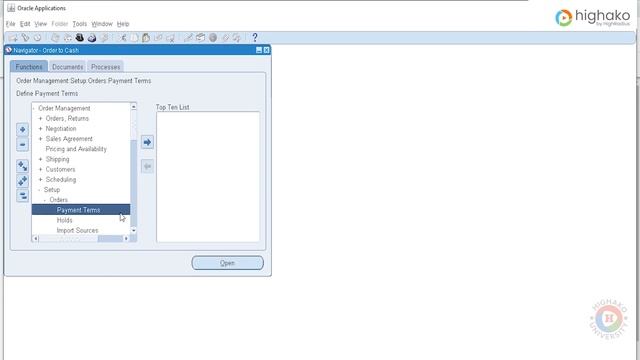
Task: Expand the Orders, Returns node
Action: [x=40, y=118]
